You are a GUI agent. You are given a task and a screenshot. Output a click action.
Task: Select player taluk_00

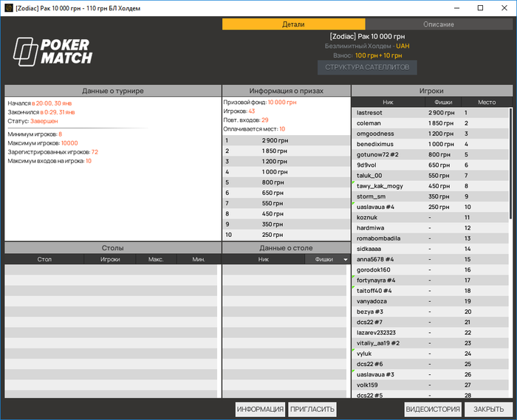click(x=430, y=176)
